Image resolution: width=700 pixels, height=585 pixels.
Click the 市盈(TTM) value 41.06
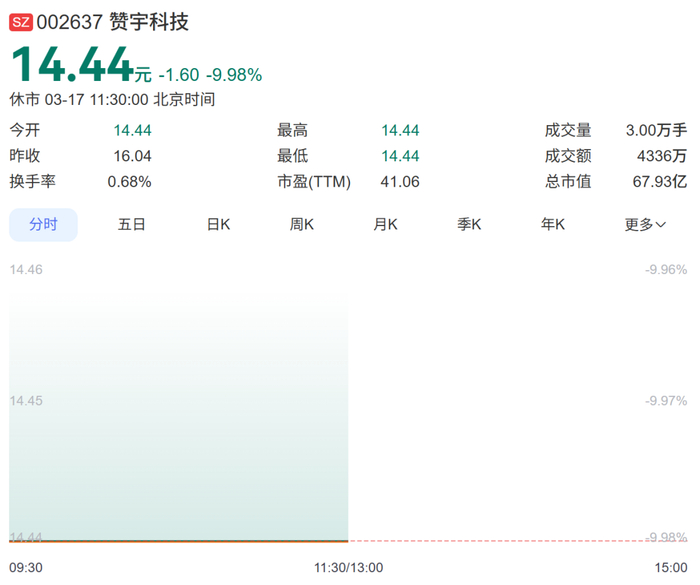(x=400, y=182)
